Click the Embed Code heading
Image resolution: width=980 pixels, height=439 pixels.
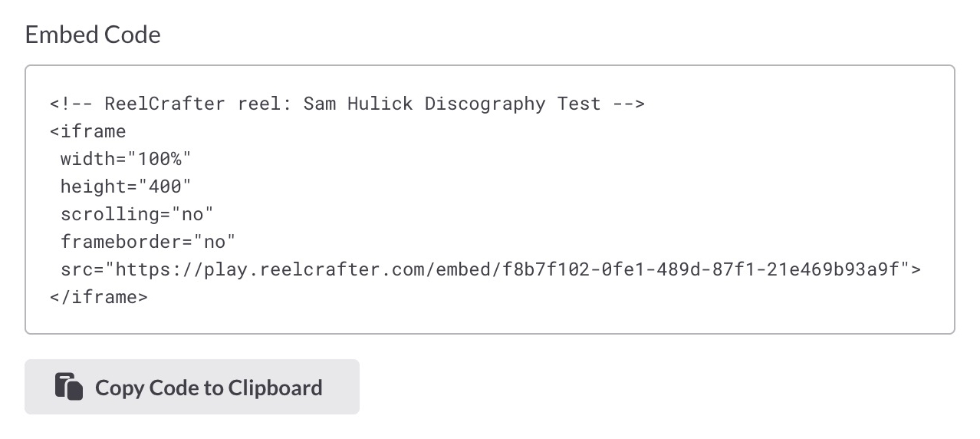(x=93, y=35)
